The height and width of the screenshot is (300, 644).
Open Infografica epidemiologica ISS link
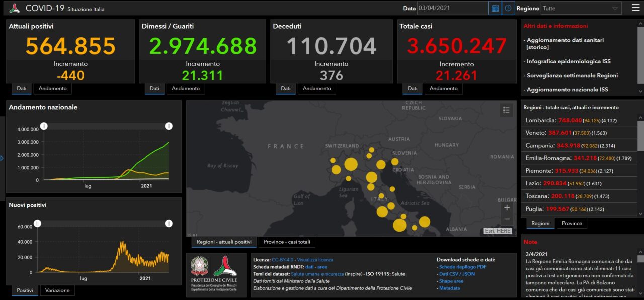(x=567, y=61)
